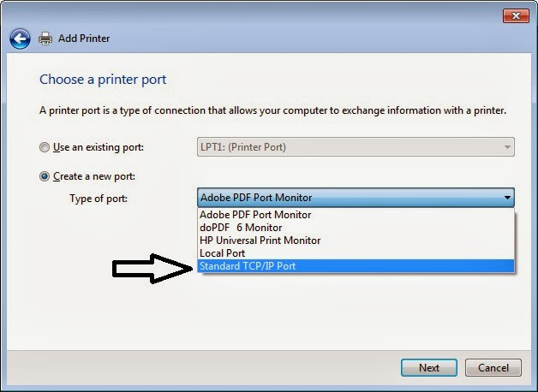Click the 'Add Printer' title text

[x=84, y=39]
